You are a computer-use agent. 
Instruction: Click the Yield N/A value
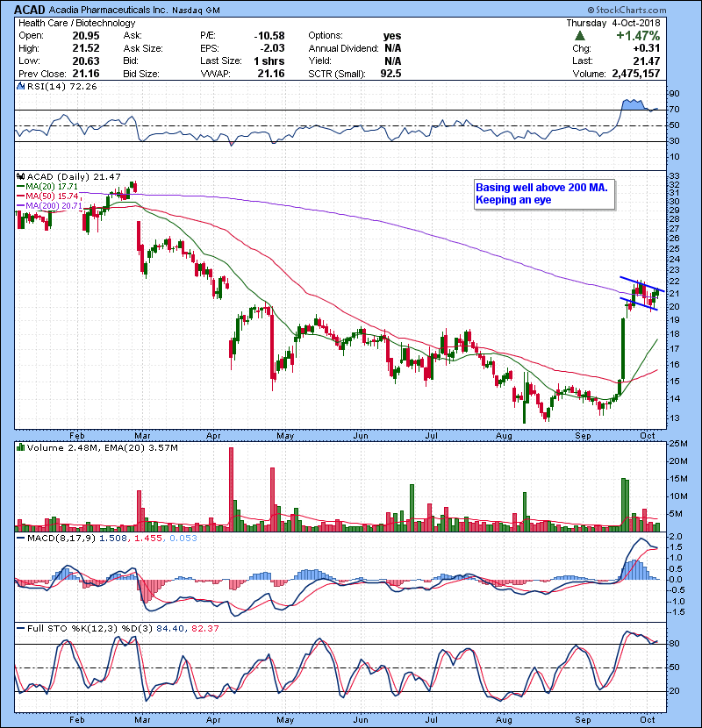tap(392, 61)
